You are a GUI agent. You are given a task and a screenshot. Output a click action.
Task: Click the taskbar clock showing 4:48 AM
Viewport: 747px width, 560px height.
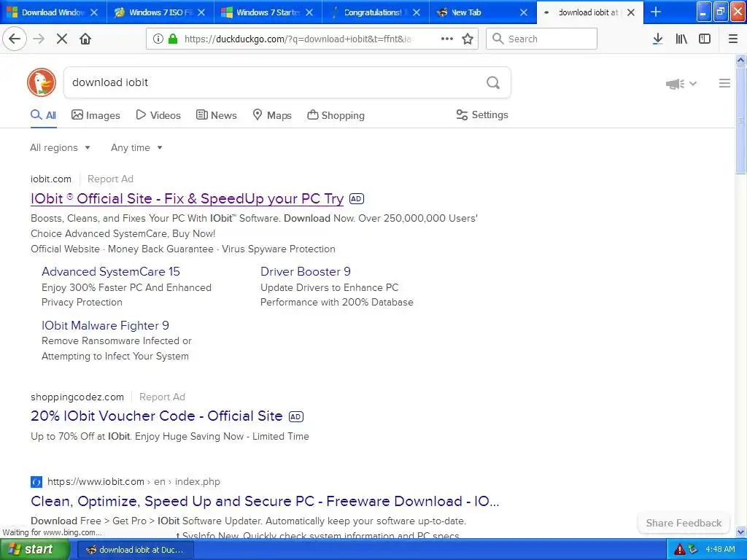(x=720, y=550)
